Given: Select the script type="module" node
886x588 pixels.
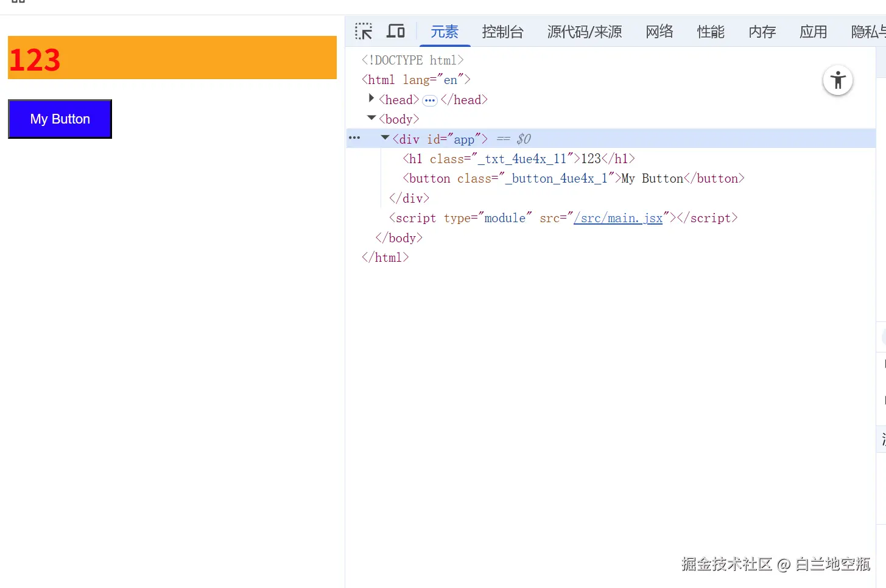Looking at the screenshot, I should coord(563,218).
